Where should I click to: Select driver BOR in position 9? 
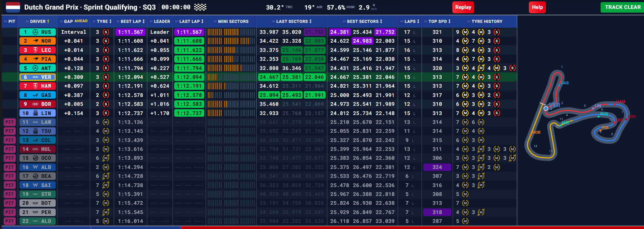[37, 104]
